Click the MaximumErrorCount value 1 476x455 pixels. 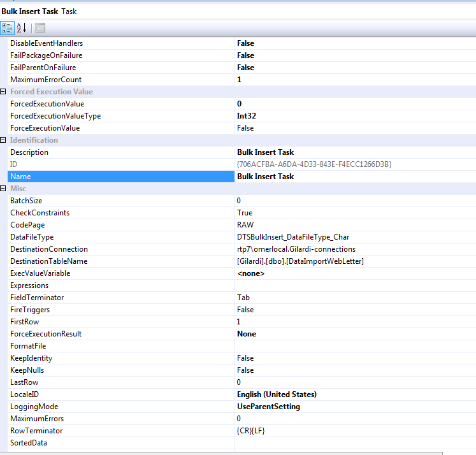[239, 80]
